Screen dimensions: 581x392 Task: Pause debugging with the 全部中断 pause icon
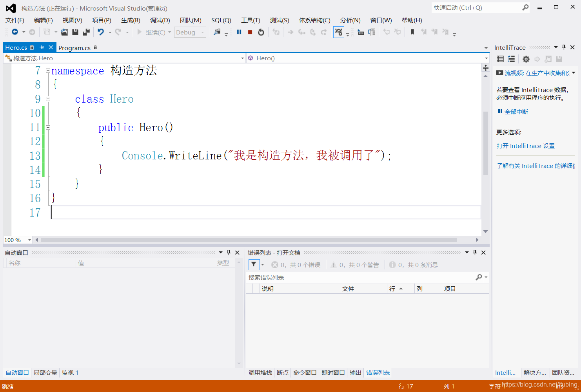tap(239, 32)
